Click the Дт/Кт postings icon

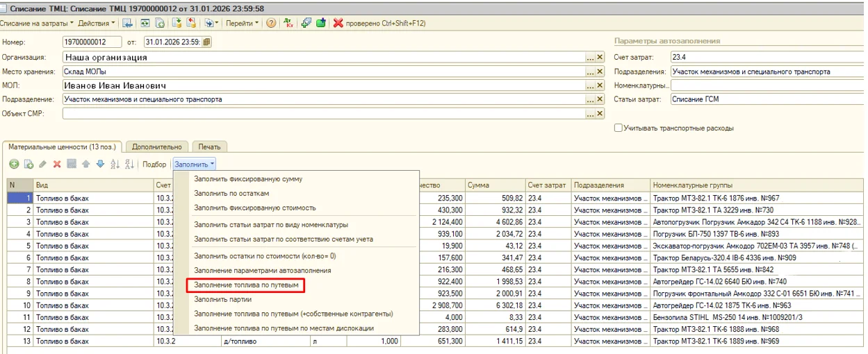pyautogui.click(x=288, y=23)
